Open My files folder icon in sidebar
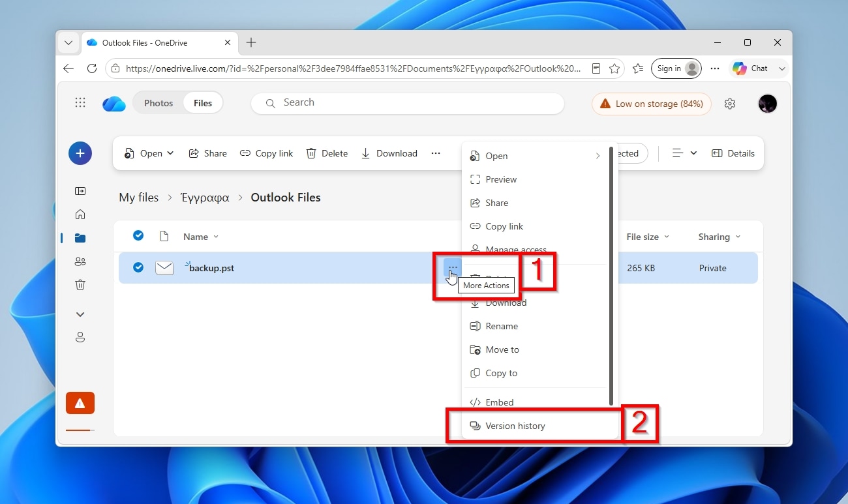The width and height of the screenshot is (848, 504). point(80,238)
